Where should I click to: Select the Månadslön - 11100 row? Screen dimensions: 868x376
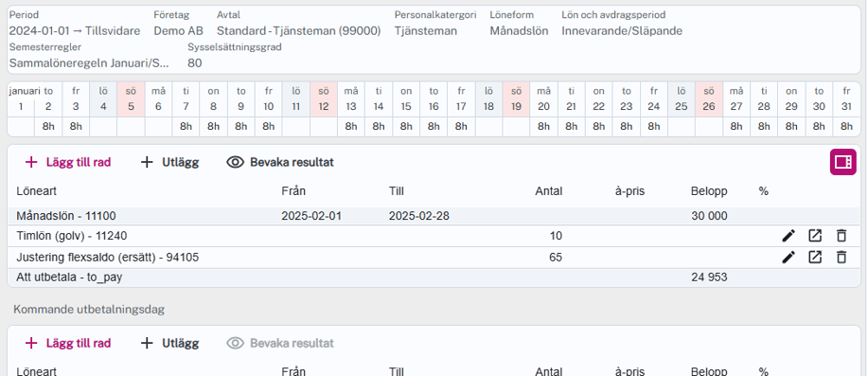[434, 216]
